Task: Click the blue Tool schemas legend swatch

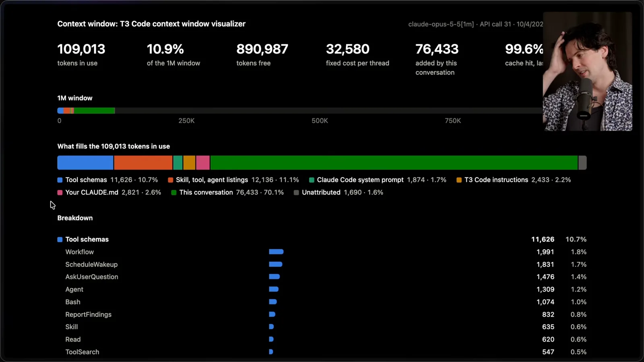Action: tap(60, 180)
